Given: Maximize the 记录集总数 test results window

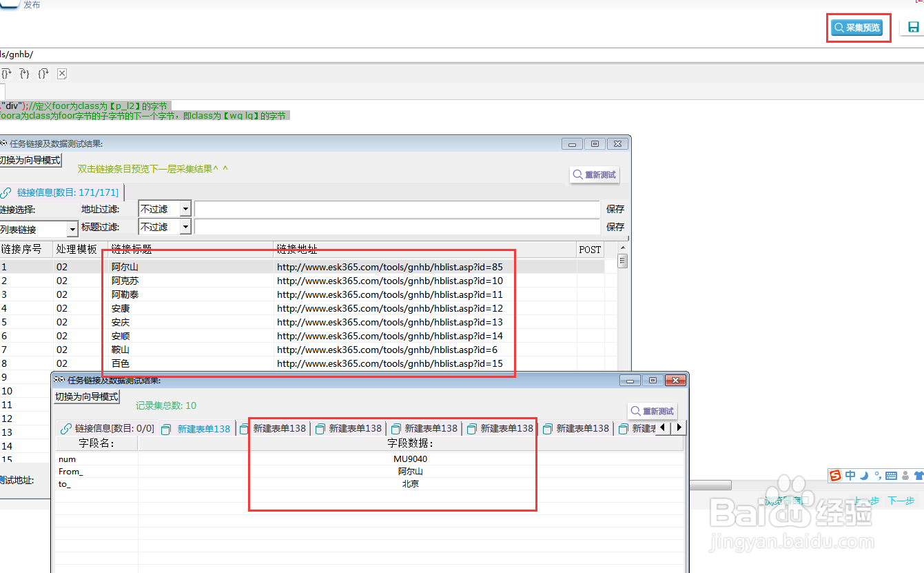Looking at the screenshot, I should 653,381.
